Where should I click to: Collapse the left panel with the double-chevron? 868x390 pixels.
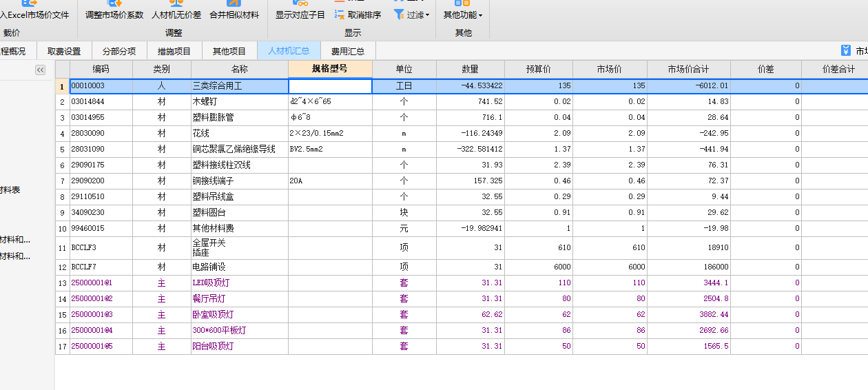pos(40,70)
